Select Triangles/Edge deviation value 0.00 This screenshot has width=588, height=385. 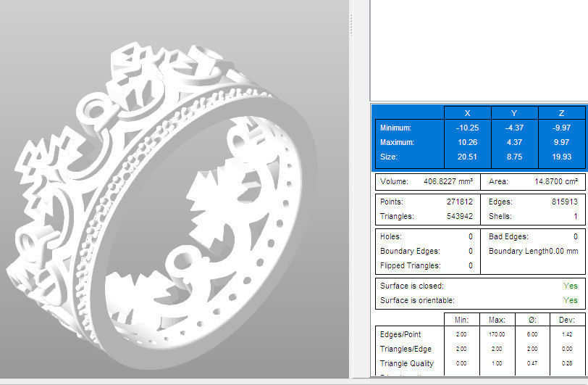tap(567, 349)
